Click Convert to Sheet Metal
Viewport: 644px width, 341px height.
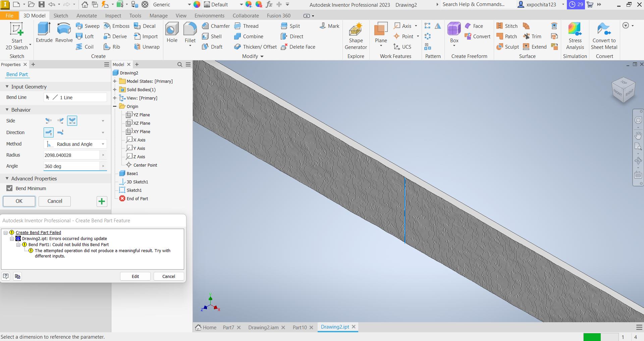click(604, 36)
